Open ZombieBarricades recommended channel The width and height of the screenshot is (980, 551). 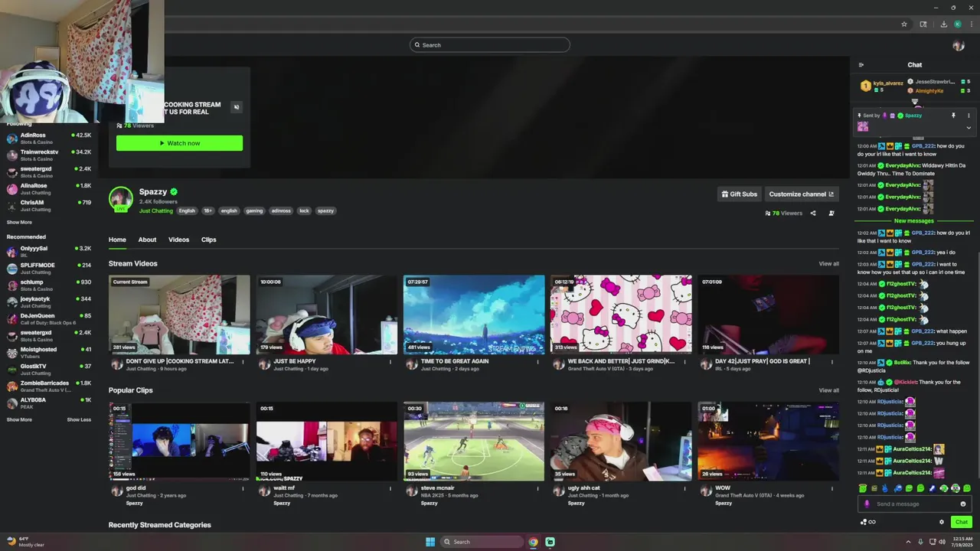[49, 386]
